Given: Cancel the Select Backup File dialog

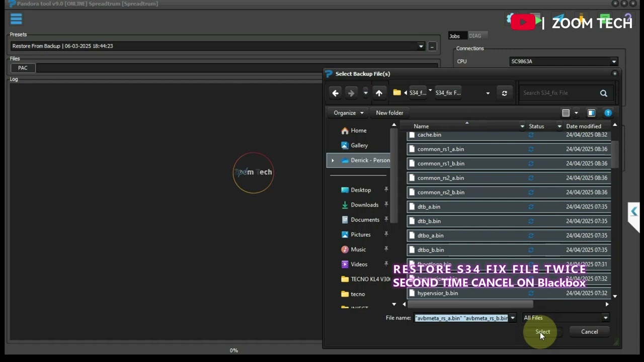Looking at the screenshot, I should pyautogui.click(x=589, y=332).
